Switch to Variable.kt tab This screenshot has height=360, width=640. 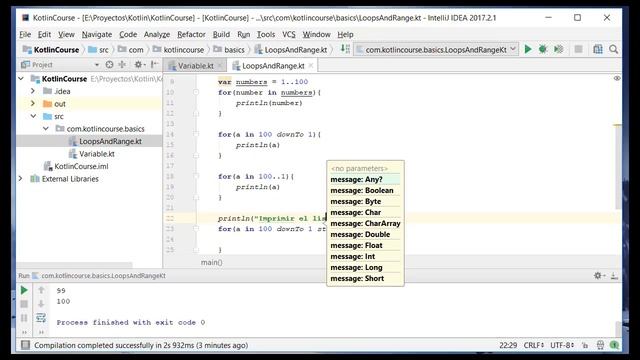(x=195, y=66)
